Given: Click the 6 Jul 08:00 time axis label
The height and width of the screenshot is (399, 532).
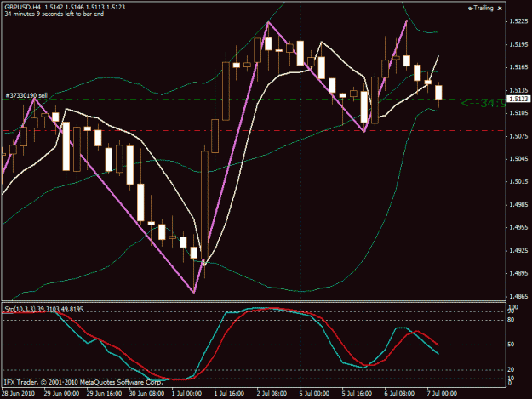Looking at the screenshot, I should coord(399,393).
